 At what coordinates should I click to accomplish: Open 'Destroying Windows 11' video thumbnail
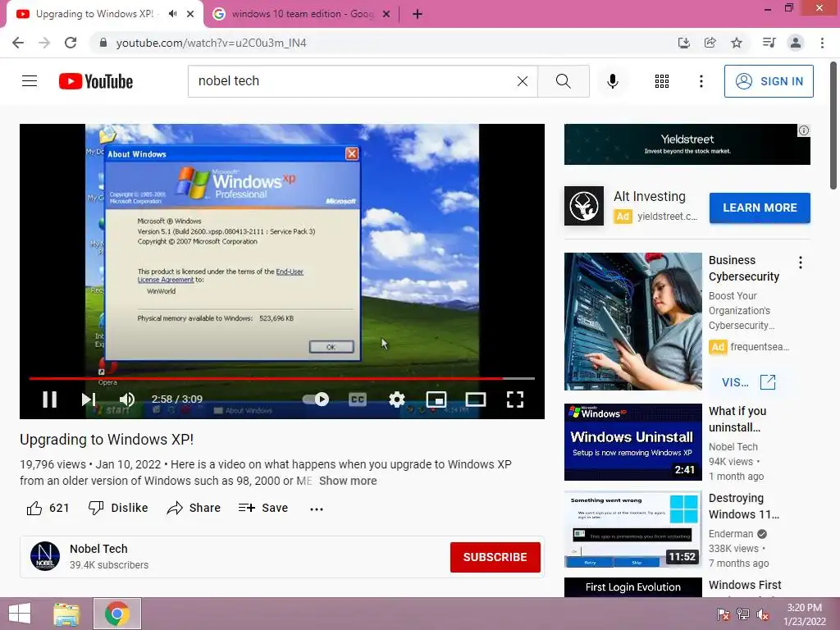632,529
